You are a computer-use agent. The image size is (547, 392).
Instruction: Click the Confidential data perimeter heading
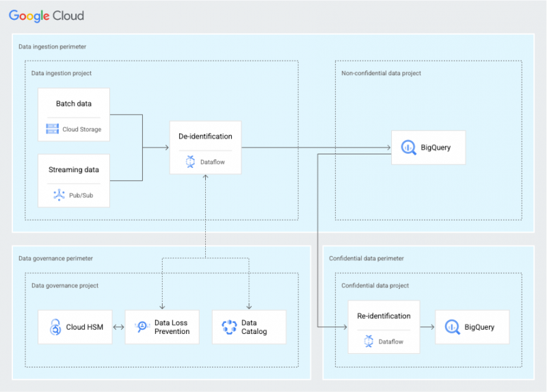(x=366, y=259)
